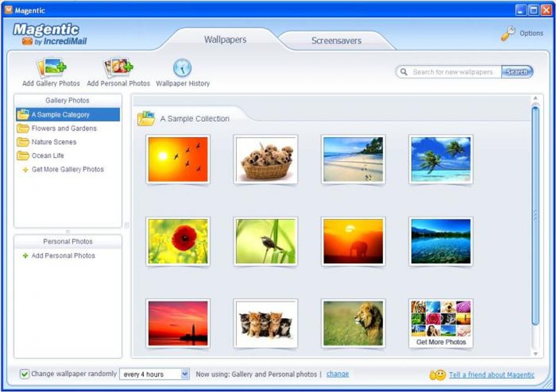The width and height of the screenshot is (556, 392).
Task: Click green plus icon in Personal Photos panel
Action: pyautogui.click(x=25, y=256)
